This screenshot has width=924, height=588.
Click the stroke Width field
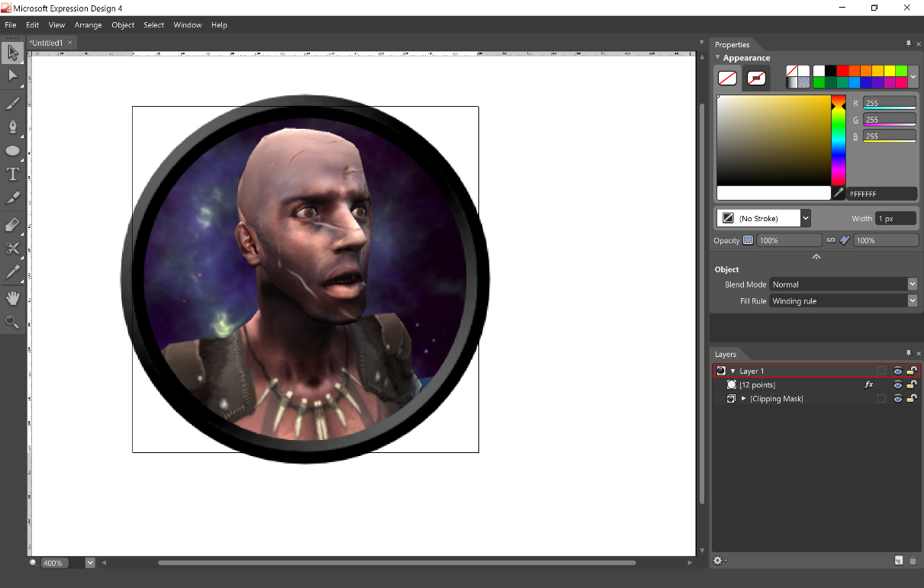[x=895, y=218]
